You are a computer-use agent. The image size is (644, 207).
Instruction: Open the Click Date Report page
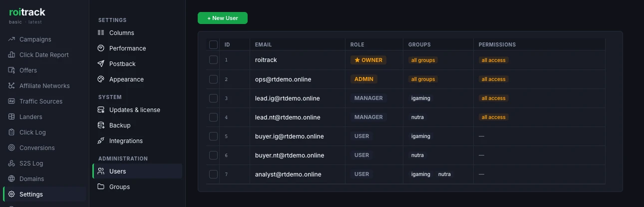click(x=44, y=55)
